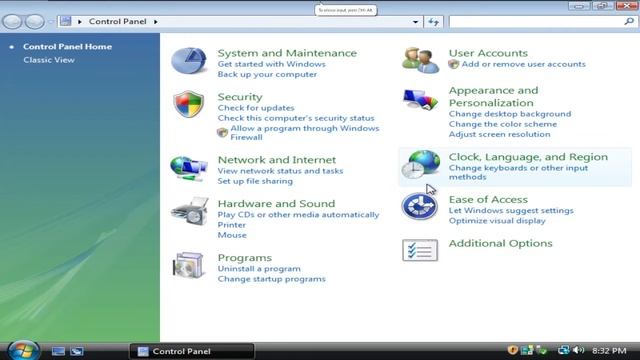The width and height of the screenshot is (640, 360).
Task: Expand the arrow after Control Panel breadcrumb
Action: tap(156, 22)
